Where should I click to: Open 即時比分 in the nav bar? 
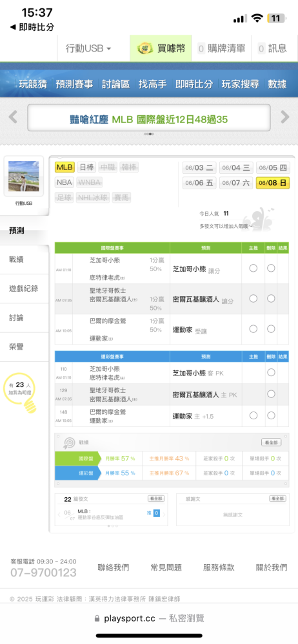click(x=194, y=84)
